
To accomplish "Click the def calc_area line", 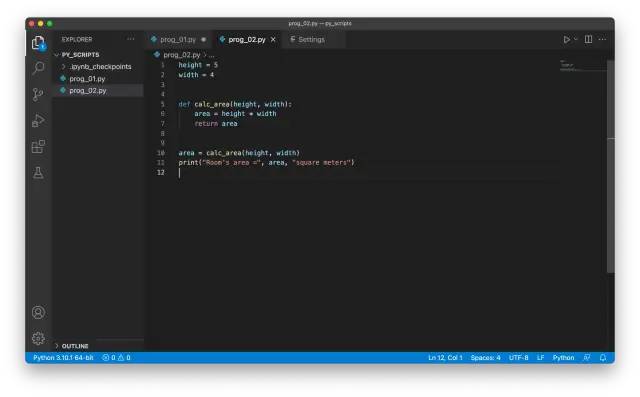I will click(235, 104).
